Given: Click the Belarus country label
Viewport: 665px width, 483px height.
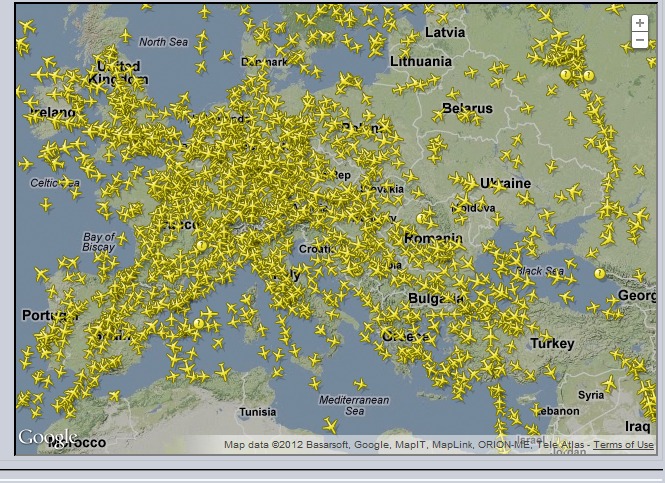Looking at the screenshot, I should point(467,108).
